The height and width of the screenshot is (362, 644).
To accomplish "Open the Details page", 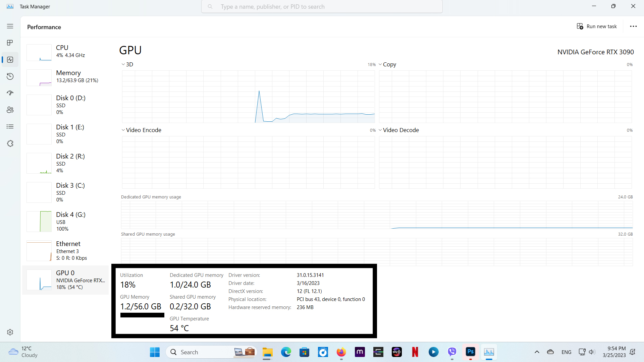I will [10, 126].
